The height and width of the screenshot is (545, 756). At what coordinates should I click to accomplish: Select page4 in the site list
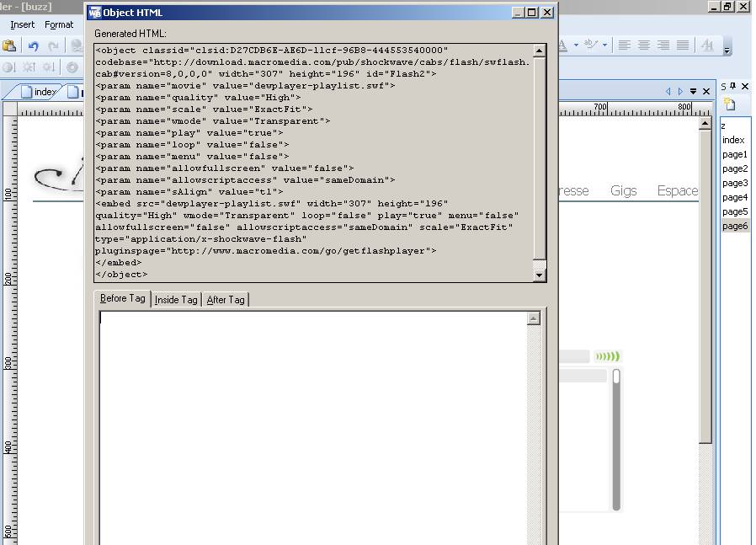click(735, 197)
